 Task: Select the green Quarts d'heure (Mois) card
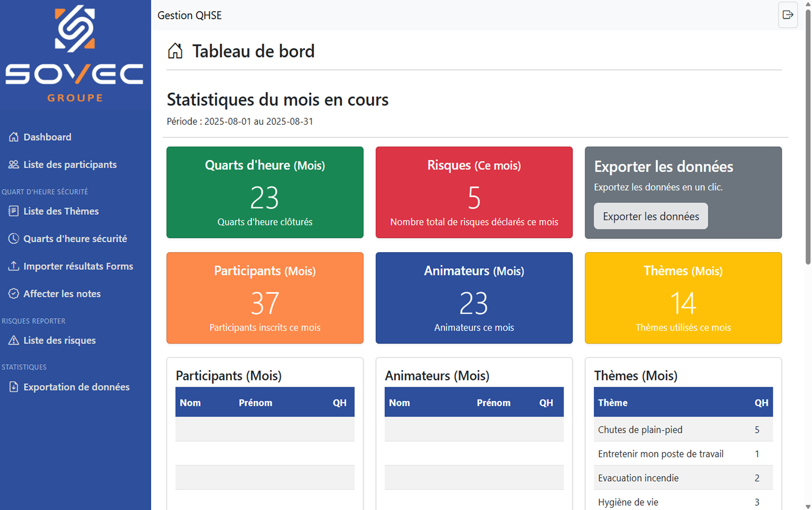[265, 192]
